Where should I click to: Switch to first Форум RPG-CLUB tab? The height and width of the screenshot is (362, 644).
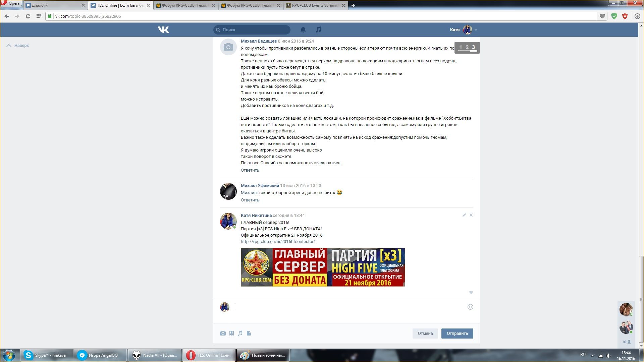tap(185, 5)
